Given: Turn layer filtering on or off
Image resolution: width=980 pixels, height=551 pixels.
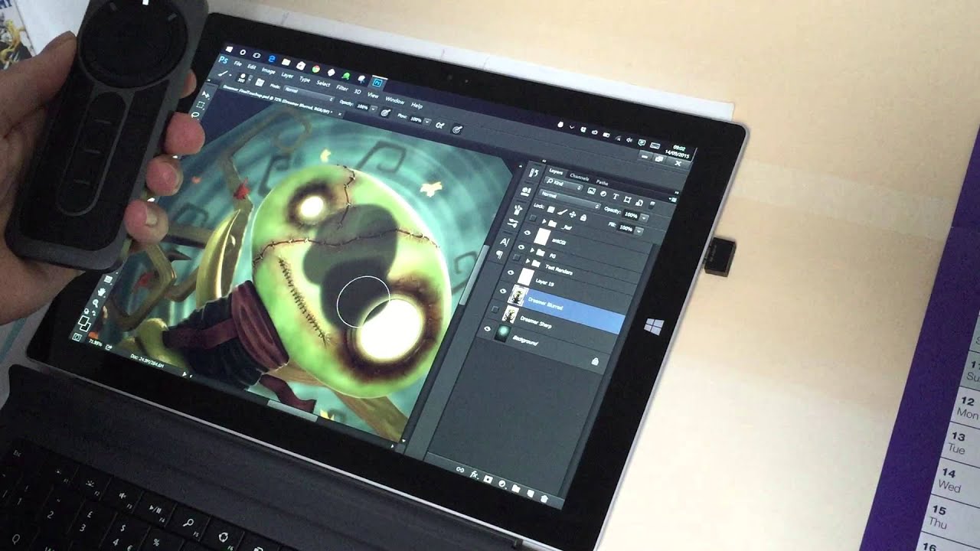Looking at the screenshot, I should pyautogui.click(x=652, y=204).
